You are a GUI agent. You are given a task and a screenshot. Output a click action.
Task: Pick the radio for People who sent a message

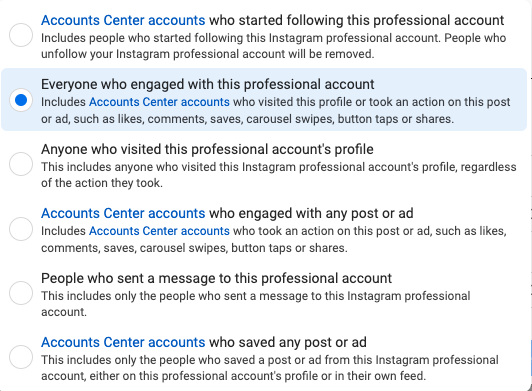click(x=21, y=293)
